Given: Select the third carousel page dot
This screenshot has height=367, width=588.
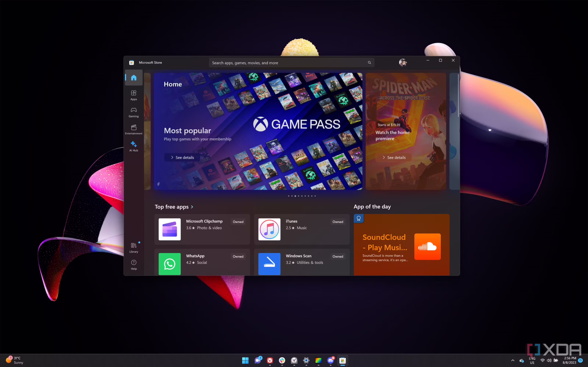Looking at the screenshot, I should [x=295, y=196].
